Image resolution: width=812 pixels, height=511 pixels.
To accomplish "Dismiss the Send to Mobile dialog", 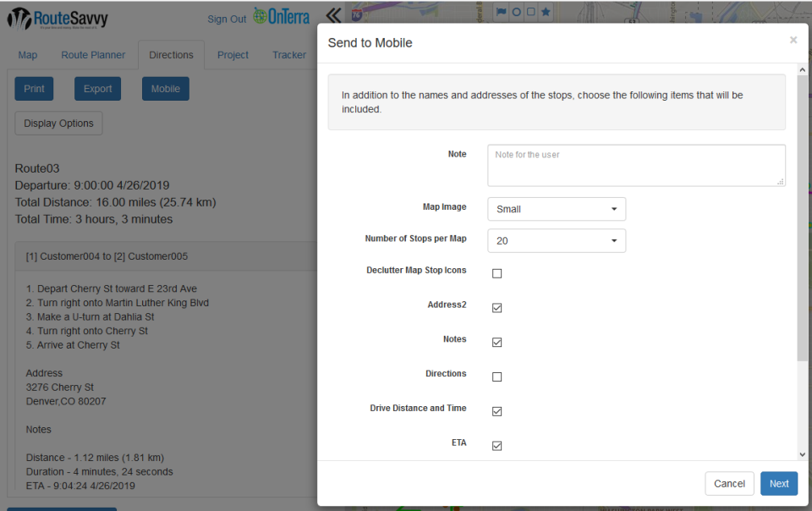I will pyautogui.click(x=793, y=39).
